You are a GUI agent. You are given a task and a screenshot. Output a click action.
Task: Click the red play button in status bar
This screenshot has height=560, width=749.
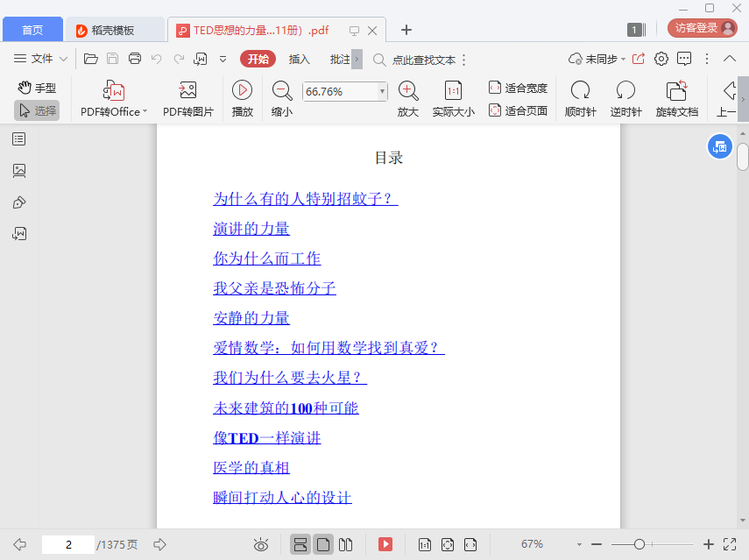tap(385, 544)
